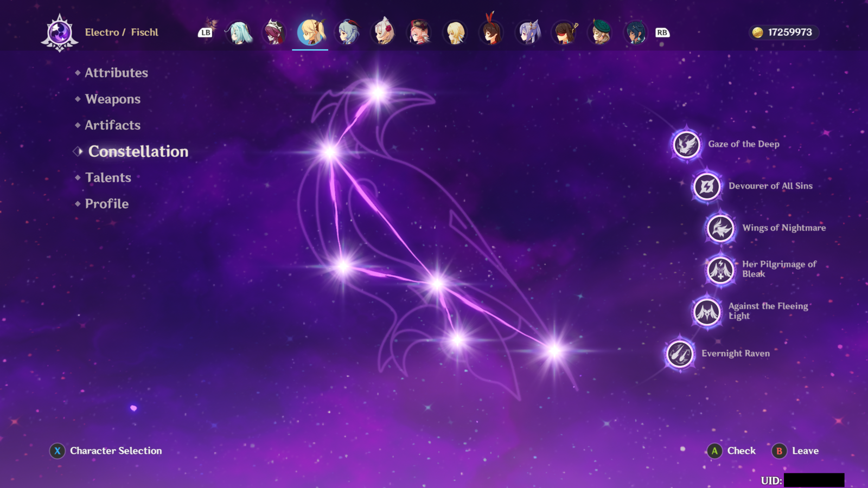Click the star at the raven's head
The width and height of the screenshot is (868, 488).
(378, 92)
